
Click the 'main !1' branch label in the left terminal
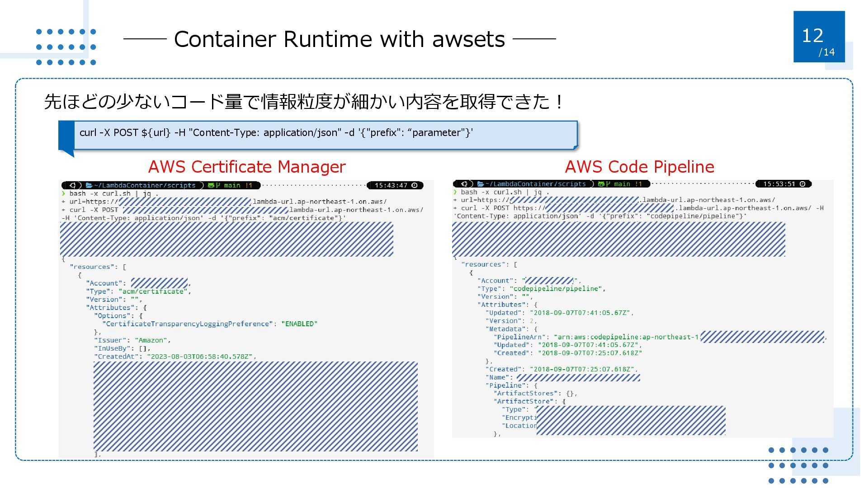[x=238, y=185]
